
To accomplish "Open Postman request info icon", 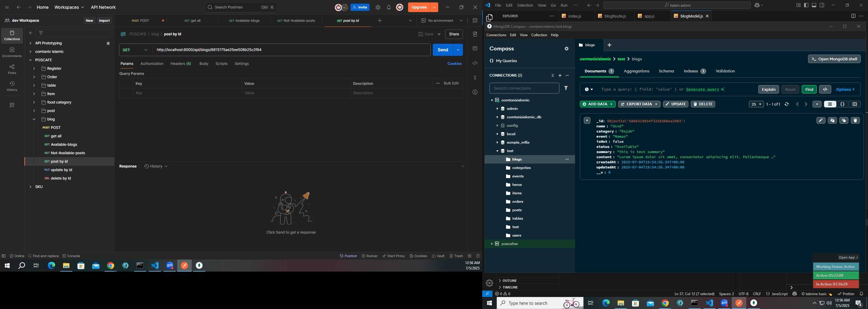I will click(475, 92).
